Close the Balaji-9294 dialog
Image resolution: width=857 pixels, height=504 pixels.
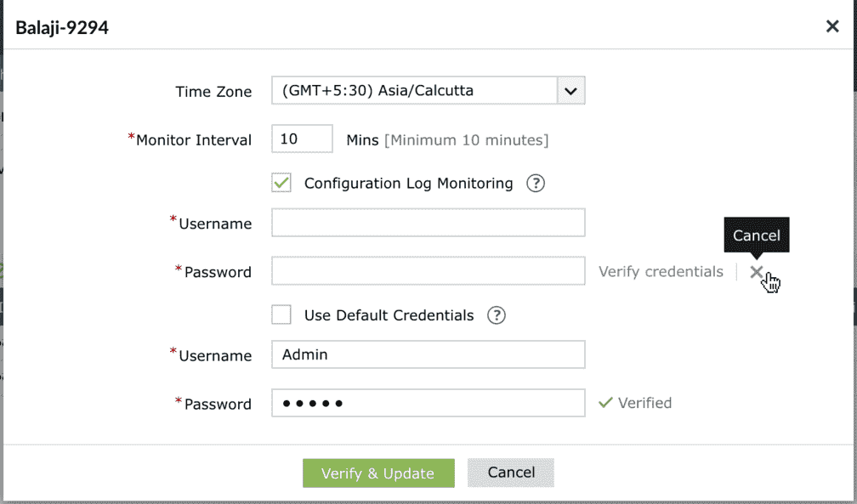(x=832, y=26)
